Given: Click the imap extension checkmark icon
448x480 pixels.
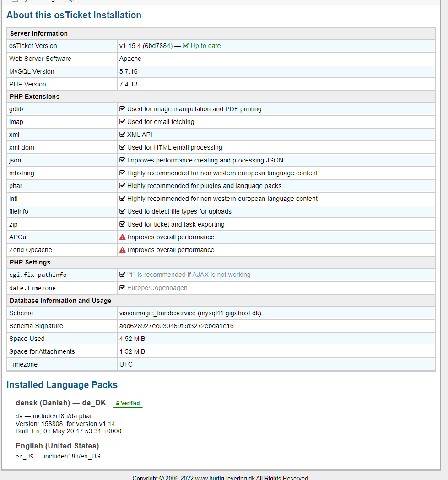Looking at the screenshot, I should 122,122.
